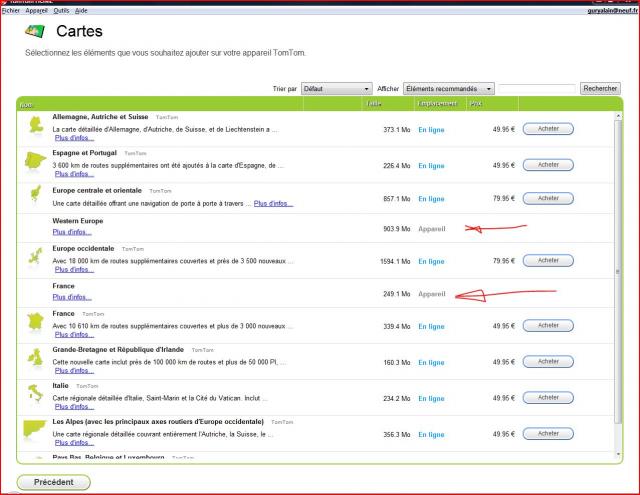The image size is (640, 495).
Task: Click the Rechercher button
Action: tap(600, 88)
